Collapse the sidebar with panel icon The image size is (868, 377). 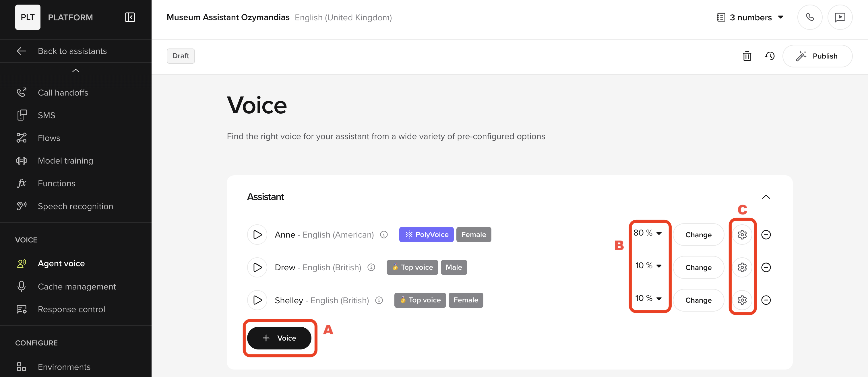(x=130, y=17)
